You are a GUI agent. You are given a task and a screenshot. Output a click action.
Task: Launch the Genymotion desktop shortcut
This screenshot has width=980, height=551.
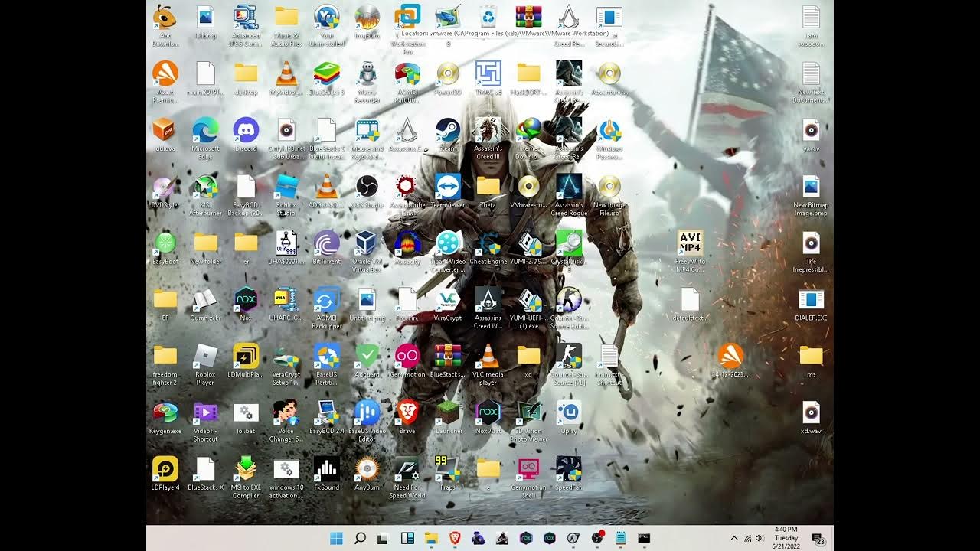tap(407, 360)
